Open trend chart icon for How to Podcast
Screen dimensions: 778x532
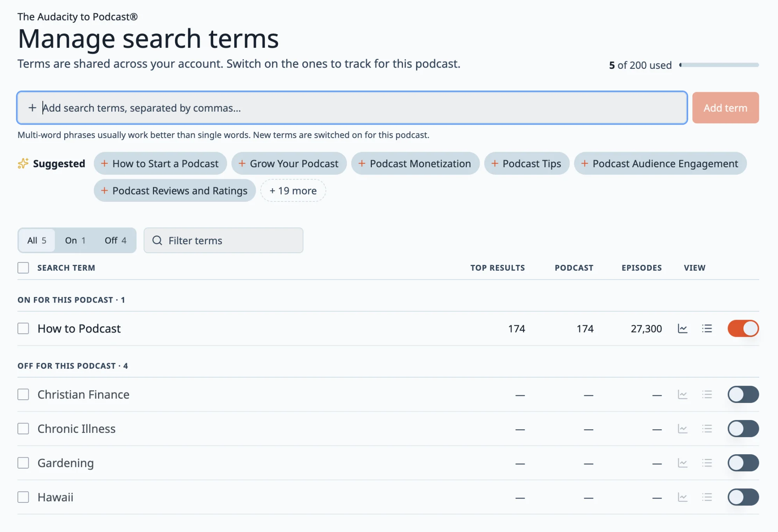(682, 329)
